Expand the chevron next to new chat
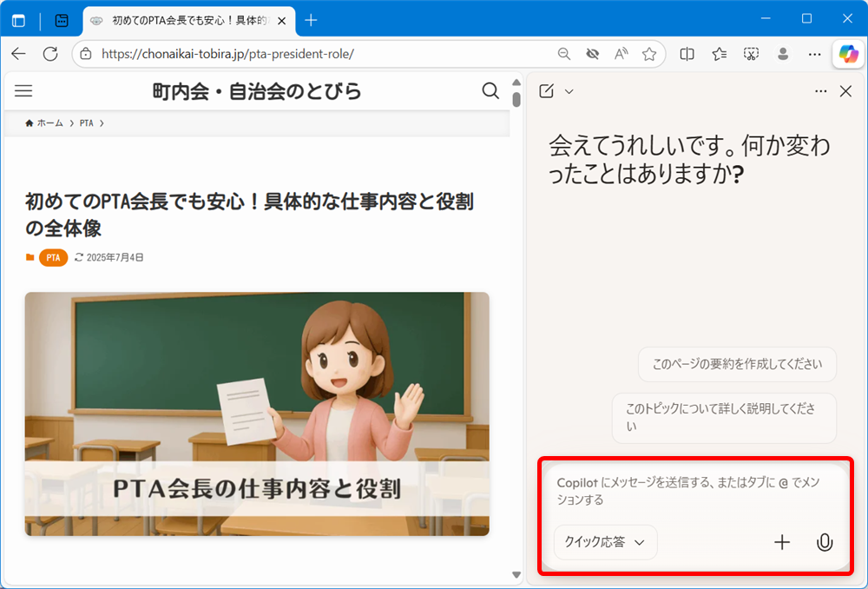Viewport: 868px width, 589px height. coord(569,90)
